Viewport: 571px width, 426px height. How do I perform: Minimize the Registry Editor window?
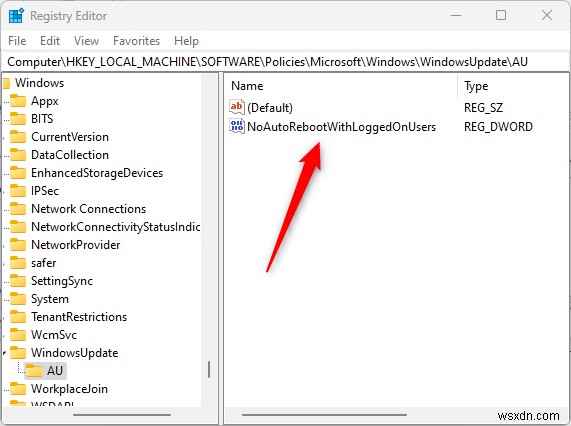click(x=456, y=15)
